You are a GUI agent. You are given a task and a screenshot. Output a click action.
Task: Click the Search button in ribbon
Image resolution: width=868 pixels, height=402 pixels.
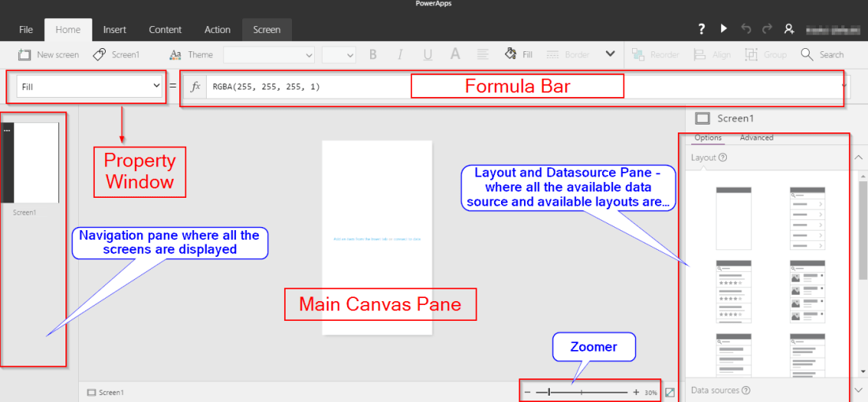click(822, 54)
